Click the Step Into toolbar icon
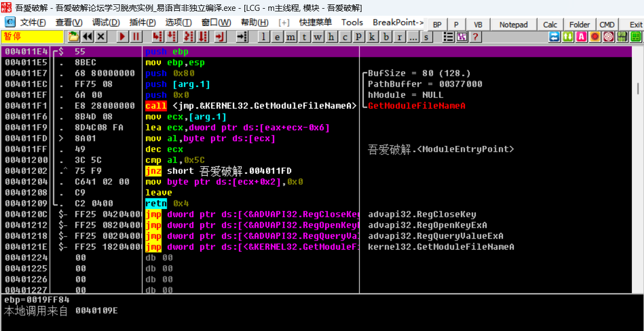Image resolution: width=644 pixels, height=331 pixels. click(157, 36)
